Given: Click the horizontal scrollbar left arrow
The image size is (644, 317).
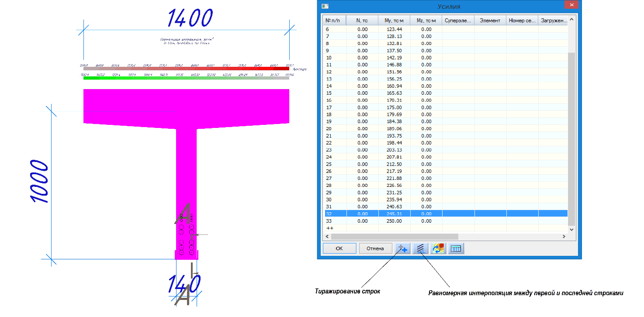Looking at the screenshot, I should [326, 236].
